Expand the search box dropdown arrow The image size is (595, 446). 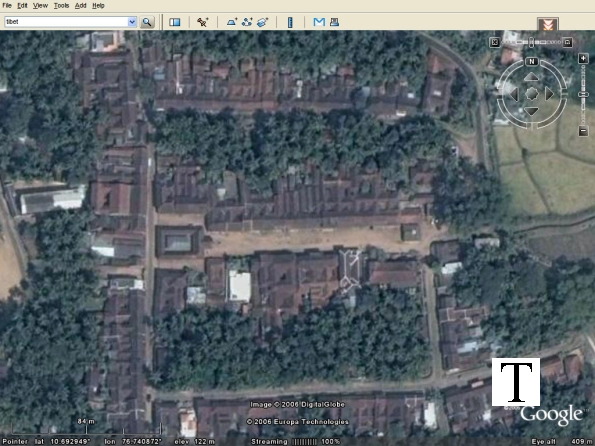[132, 22]
